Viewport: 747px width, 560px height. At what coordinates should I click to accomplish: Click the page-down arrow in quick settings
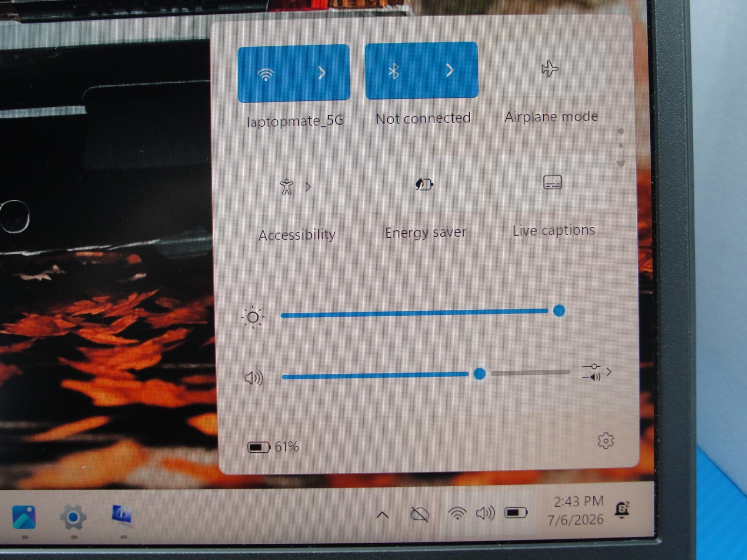621,164
